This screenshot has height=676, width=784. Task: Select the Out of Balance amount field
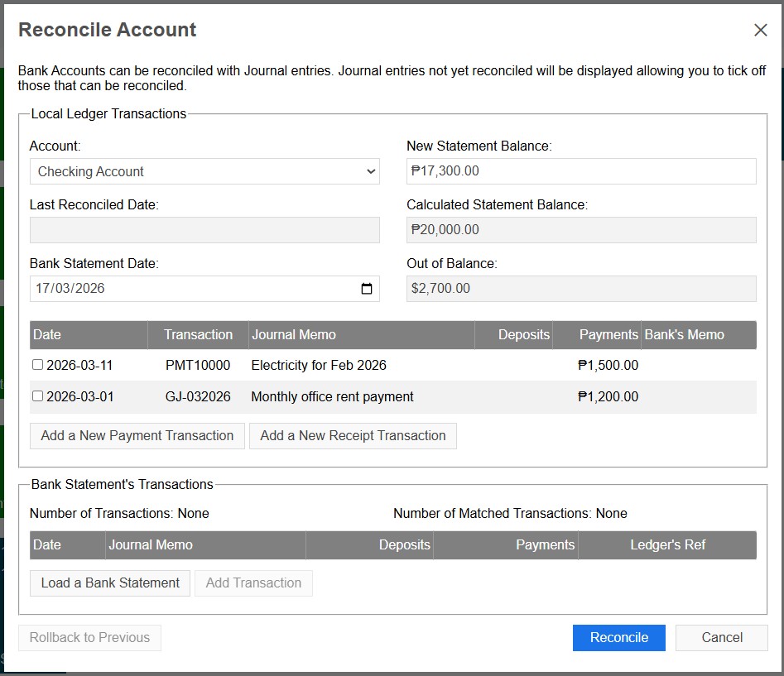click(580, 288)
